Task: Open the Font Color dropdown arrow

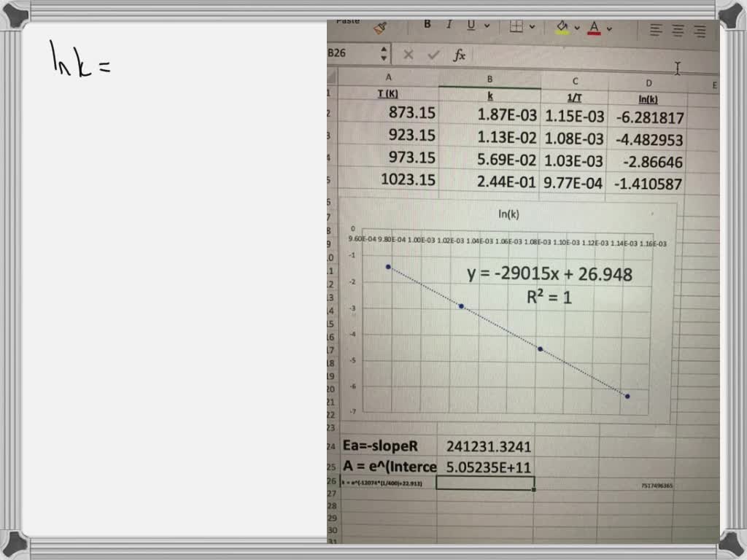Action: [x=608, y=28]
